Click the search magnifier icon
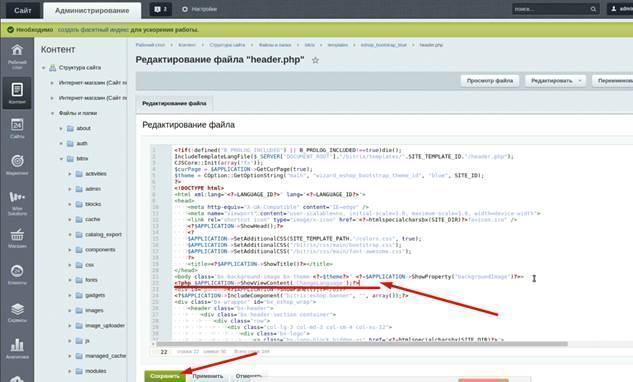This screenshot has height=382, width=633. click(x=593, y=9)
